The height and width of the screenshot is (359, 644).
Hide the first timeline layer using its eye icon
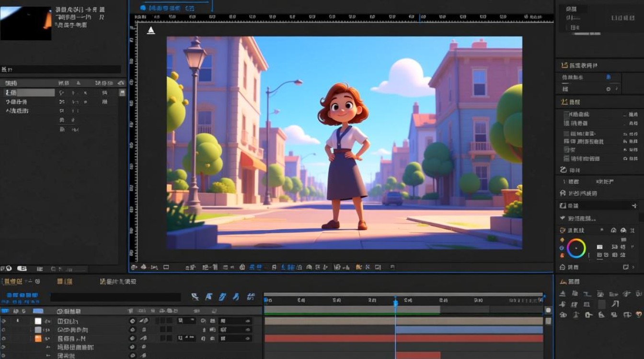coord(4,321)
